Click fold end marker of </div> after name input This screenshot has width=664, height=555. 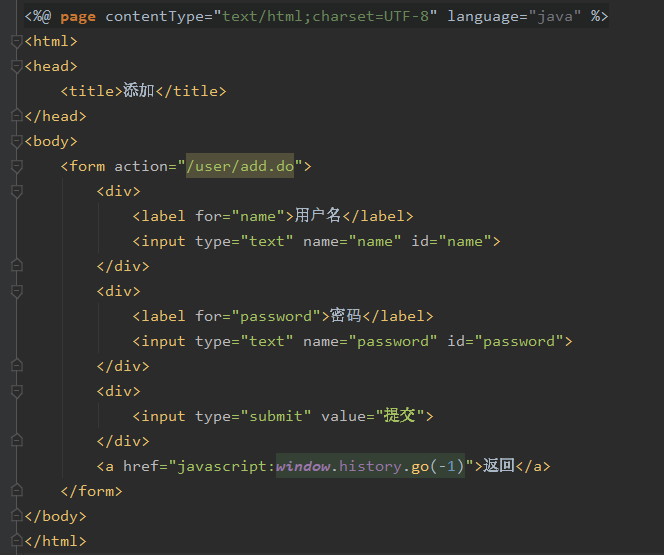click(17, 265)
